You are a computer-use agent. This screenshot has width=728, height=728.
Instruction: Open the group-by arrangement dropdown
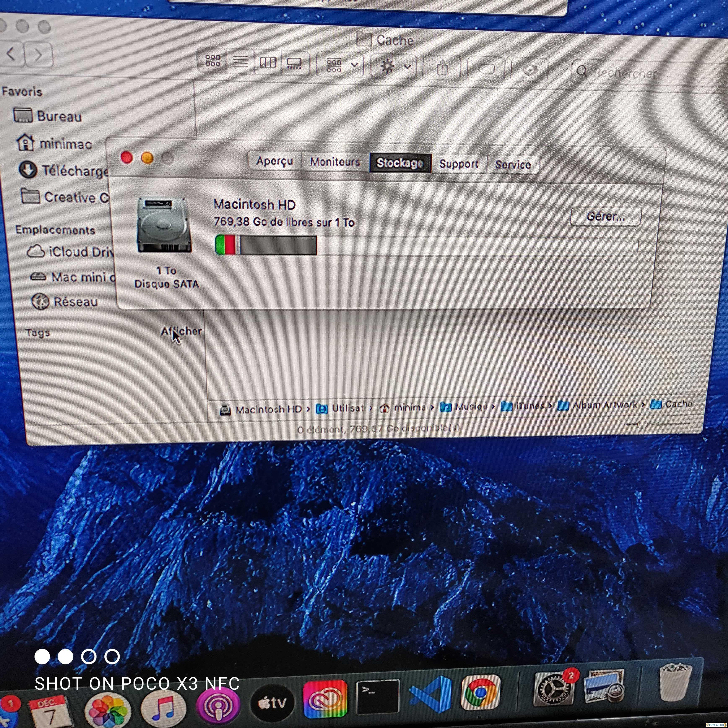tap(340, 65)
